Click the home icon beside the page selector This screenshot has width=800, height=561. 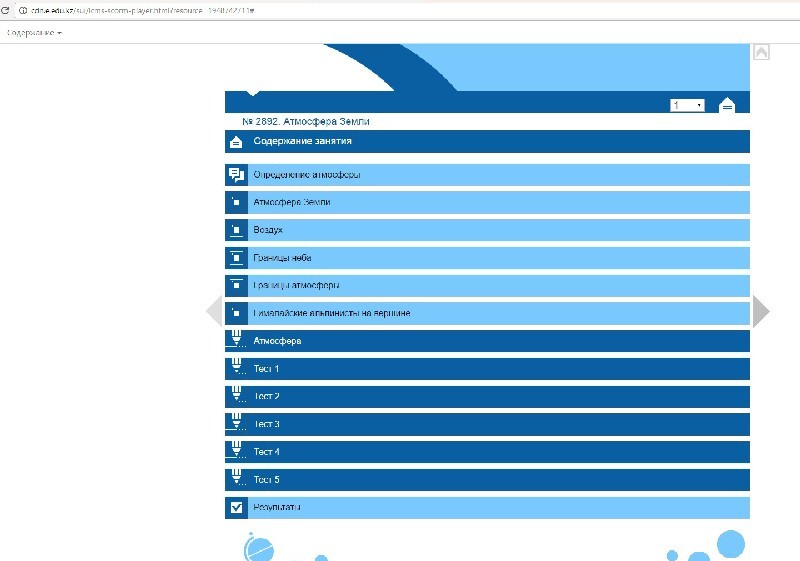coord(727,105)
